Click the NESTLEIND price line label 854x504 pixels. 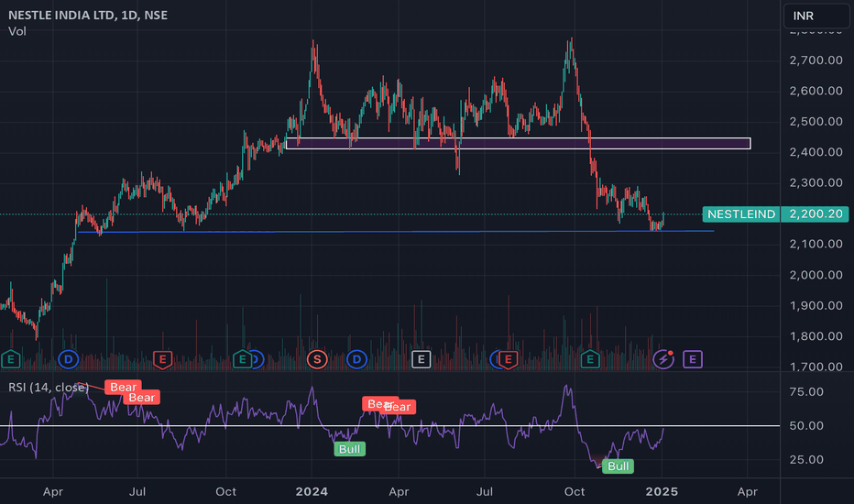click(741, 214)
